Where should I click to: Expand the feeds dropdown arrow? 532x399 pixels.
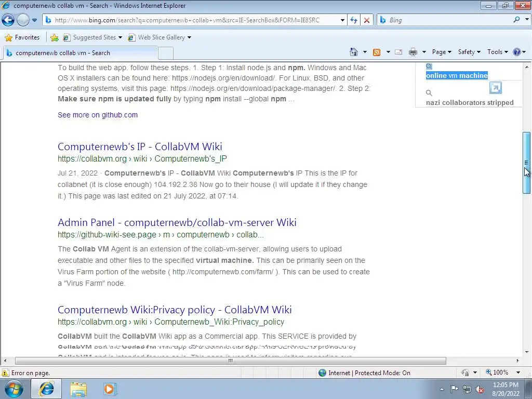(x=388, y=52)
